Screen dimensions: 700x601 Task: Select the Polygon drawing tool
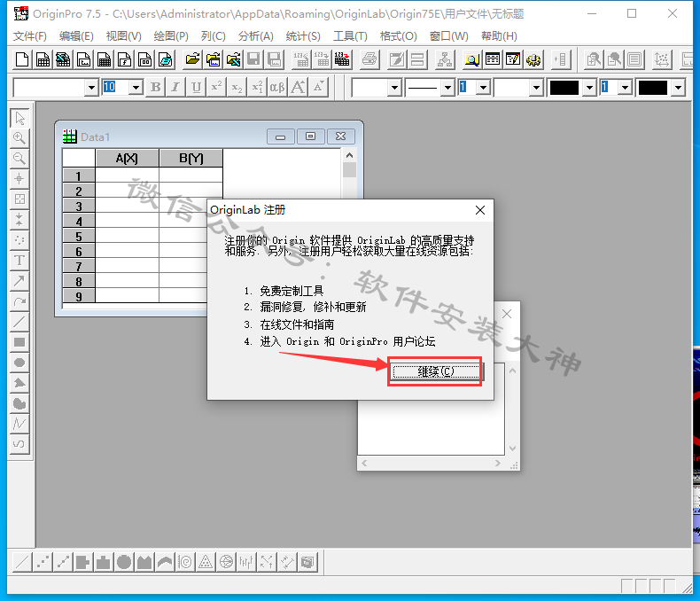click(x=19, y=383)
